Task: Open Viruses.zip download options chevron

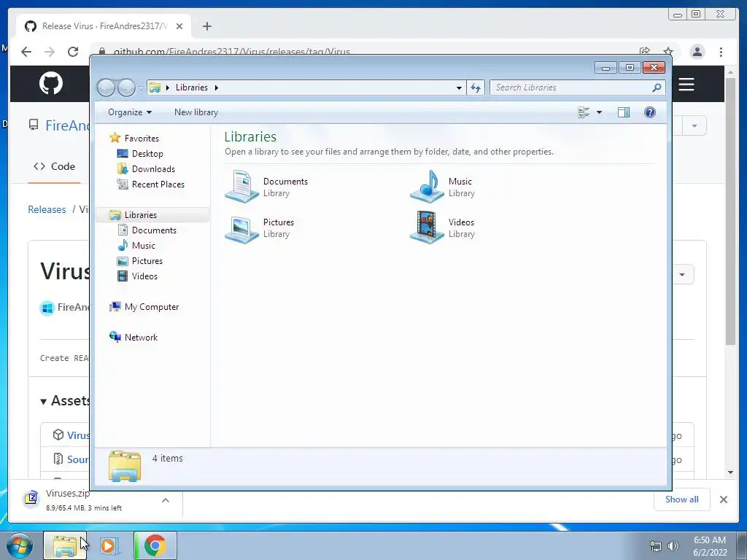Action: 166,500
